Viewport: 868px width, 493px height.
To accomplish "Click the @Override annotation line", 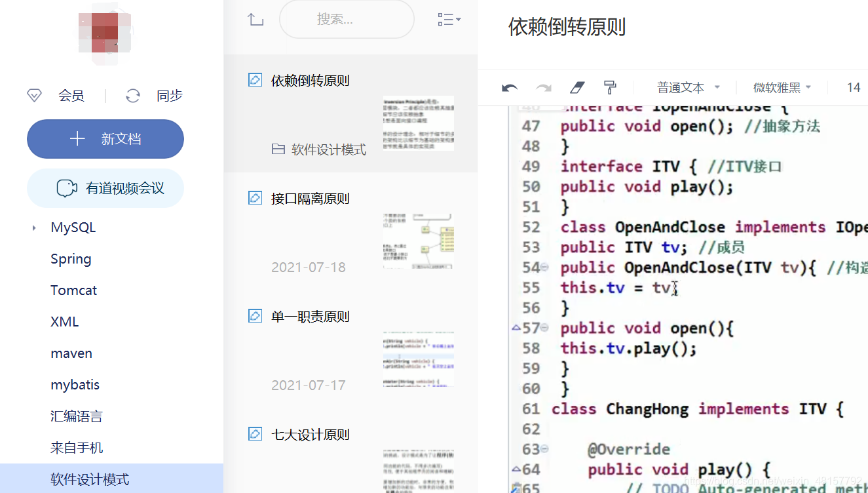I will (x=629, y=449).
